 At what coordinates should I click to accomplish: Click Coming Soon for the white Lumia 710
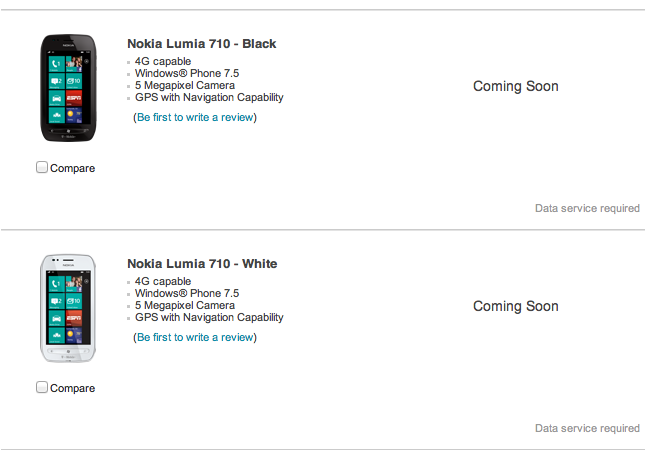point(515,306)
